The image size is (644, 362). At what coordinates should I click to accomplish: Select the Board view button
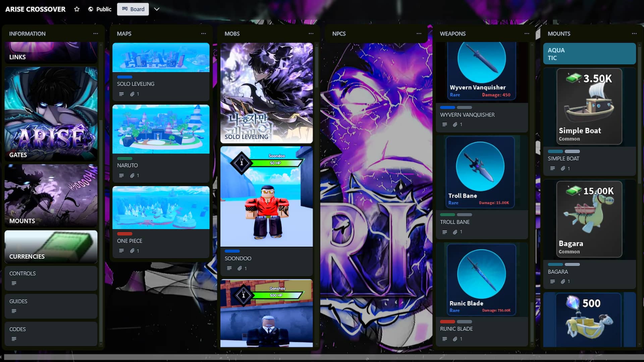133,9
